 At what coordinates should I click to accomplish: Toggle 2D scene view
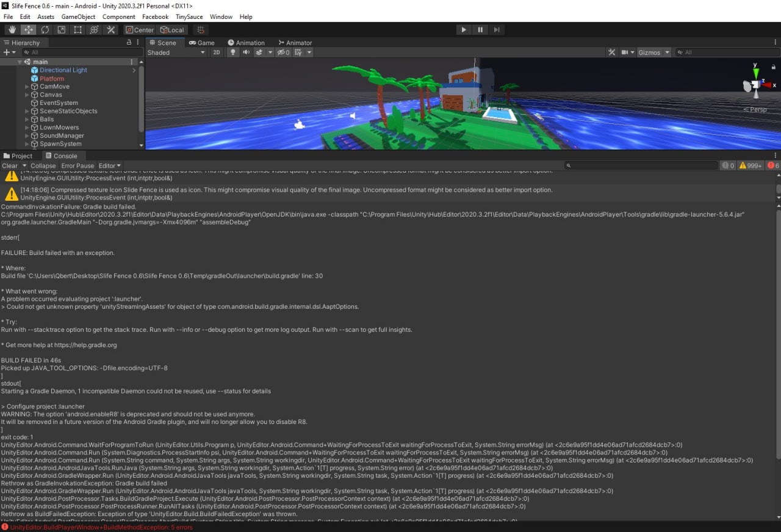tap(217, 52)
